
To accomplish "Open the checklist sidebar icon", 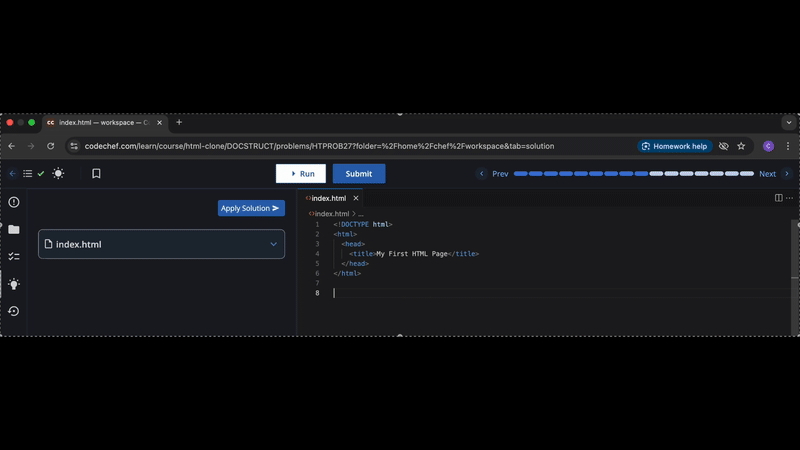I will 14,257.
